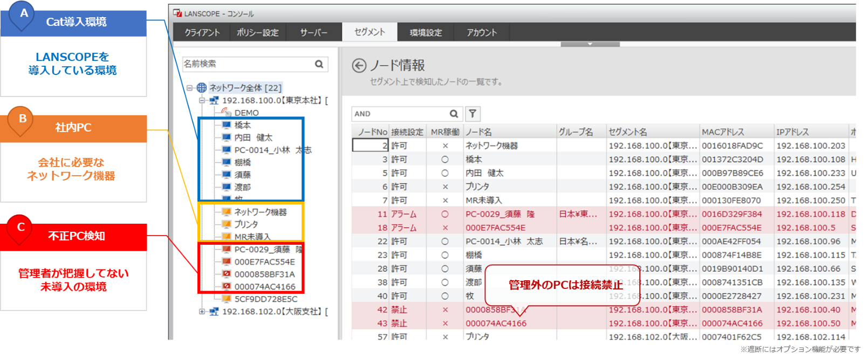Screen dimensions: 868x359
Task: Click the orange icon beside MR未導入 in tree
Action: pyautogui.click(x=227, y=236)
